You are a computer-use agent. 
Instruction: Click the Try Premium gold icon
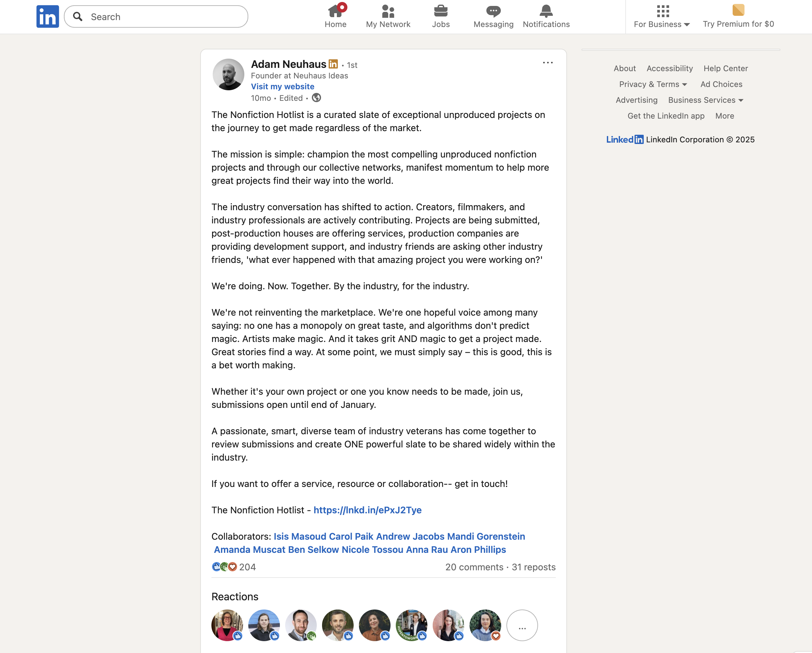pos(738,10)
